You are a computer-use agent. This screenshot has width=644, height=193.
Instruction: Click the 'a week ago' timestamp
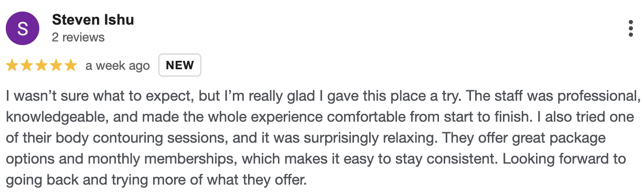click(117, 66)
